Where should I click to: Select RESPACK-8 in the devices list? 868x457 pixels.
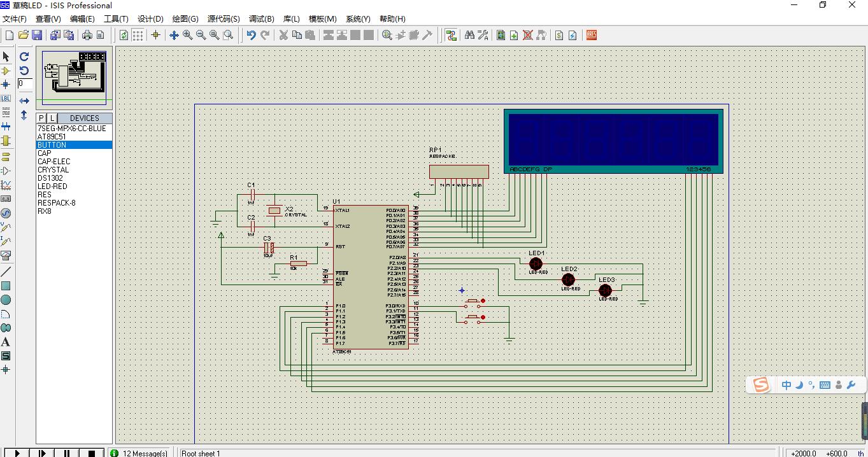(x=74, y=203)
